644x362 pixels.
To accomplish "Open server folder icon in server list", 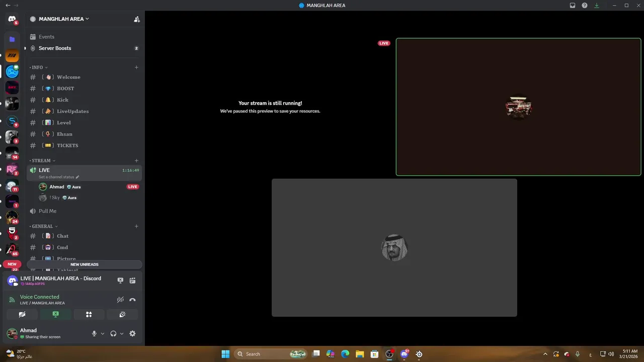I will pos(12,39).
